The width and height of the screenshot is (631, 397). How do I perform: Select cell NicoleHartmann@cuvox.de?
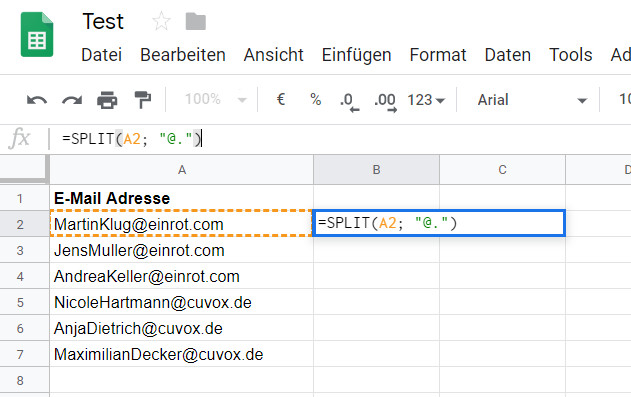[181, 302]
